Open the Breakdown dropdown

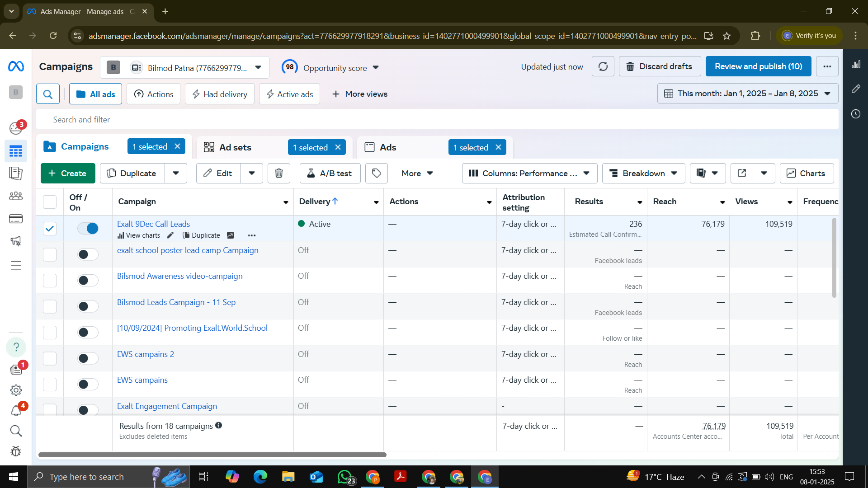tap(643, 174)
